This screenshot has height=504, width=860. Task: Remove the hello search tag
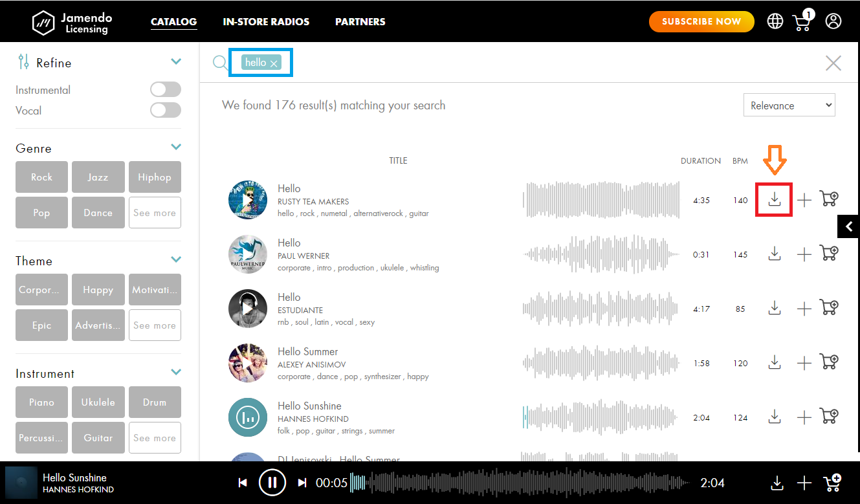click(x=274, y=63)
